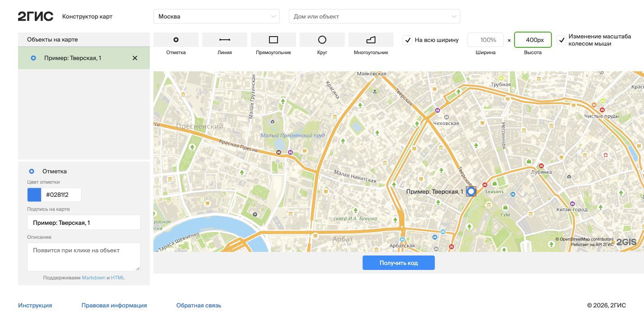Image resolution: width=644 pixels, height=325 pixels.
Task: Click the Описание text area
Action: [84, 257]
